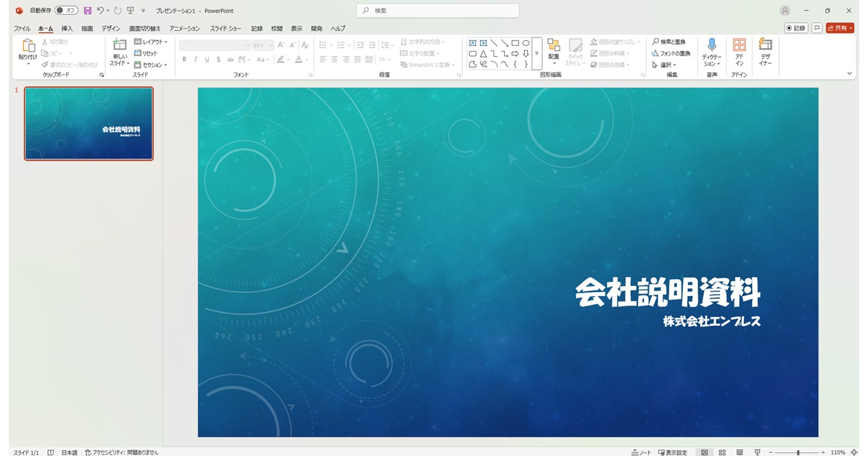Click the Save icon in the title bar
This screenshot has height=456, width=868.
tap(87, 11)
